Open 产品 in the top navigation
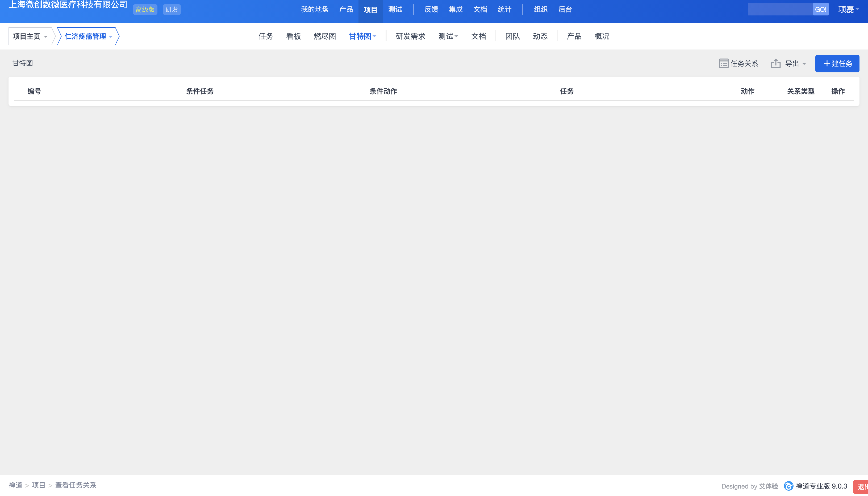868x496 pixels. [346, 10]
